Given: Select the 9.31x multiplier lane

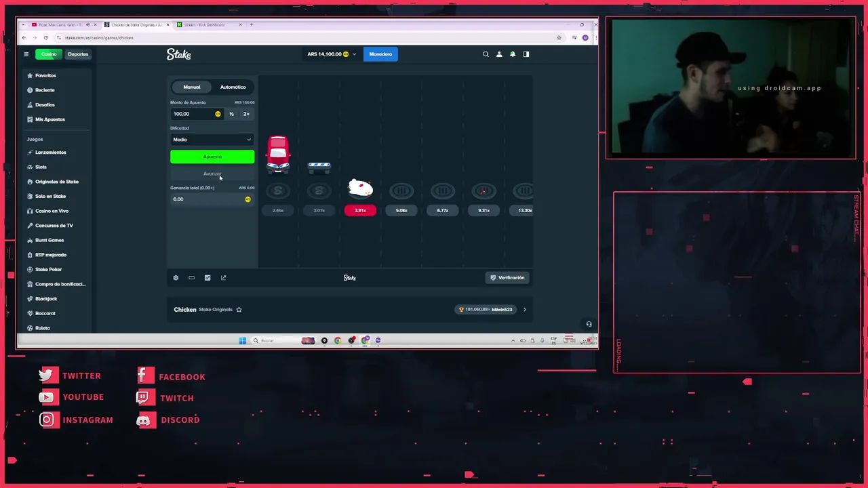Looking at the screenshot, I should [484, 210].
